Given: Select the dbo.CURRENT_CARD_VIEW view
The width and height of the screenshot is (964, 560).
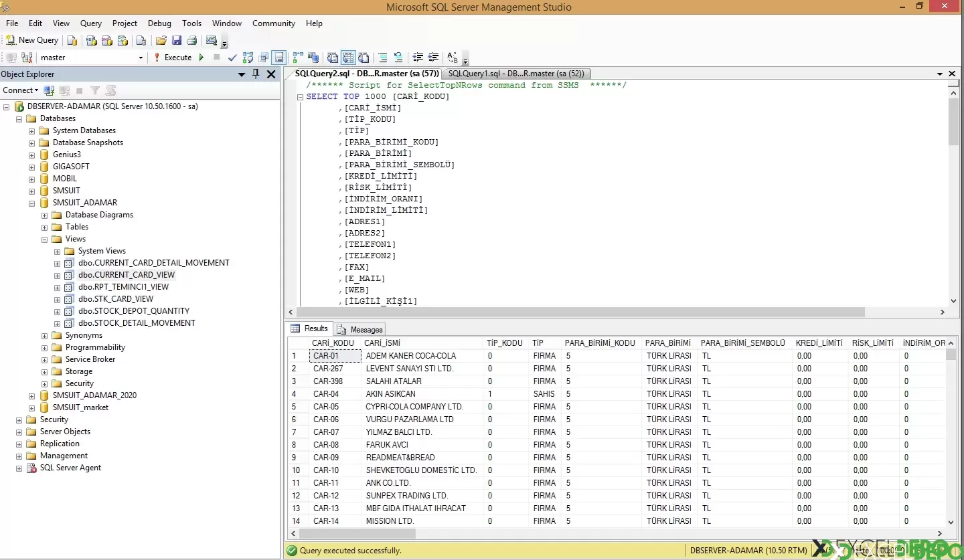Looking at the screenshot, I should (127, 275).
